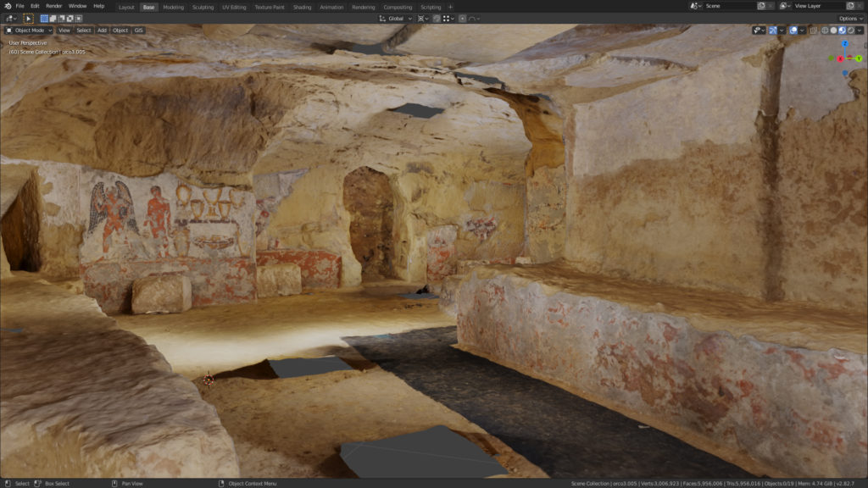Open the File menu

pos(20,6)
